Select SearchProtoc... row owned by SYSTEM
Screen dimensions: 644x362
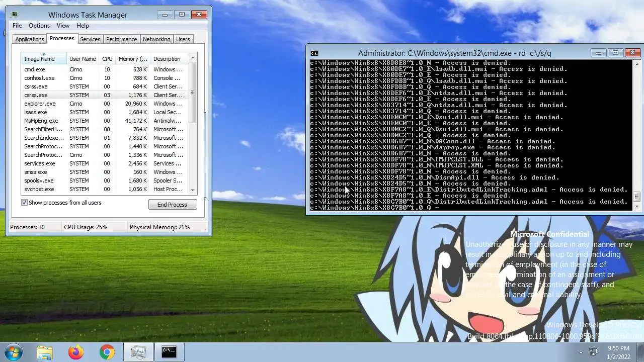coord(104,146)
